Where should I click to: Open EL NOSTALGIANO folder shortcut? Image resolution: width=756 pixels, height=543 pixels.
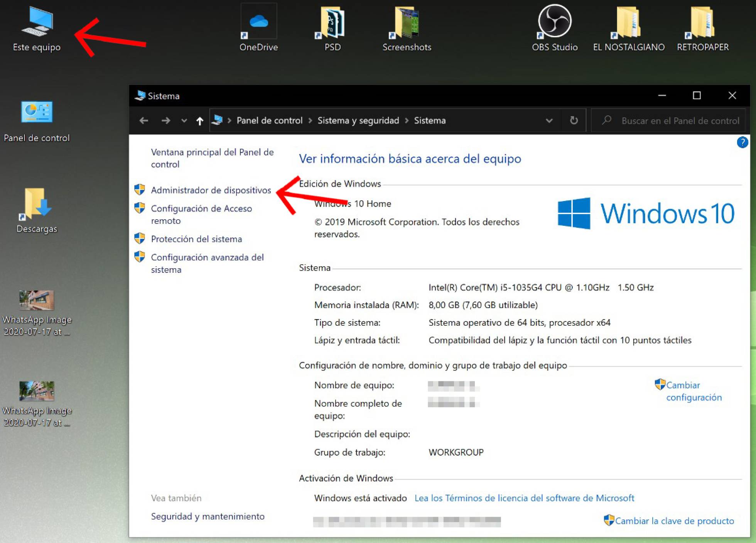tap(629, 29)
